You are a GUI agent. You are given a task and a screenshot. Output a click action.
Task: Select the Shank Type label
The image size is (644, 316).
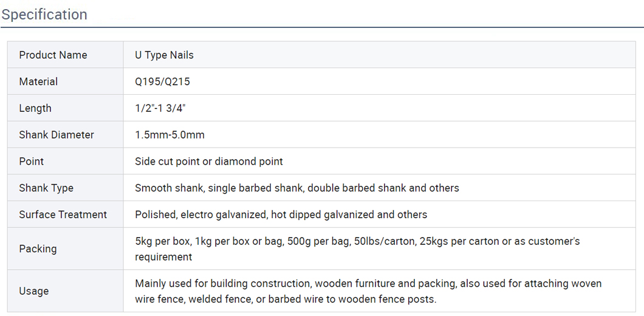pos(46,188)
